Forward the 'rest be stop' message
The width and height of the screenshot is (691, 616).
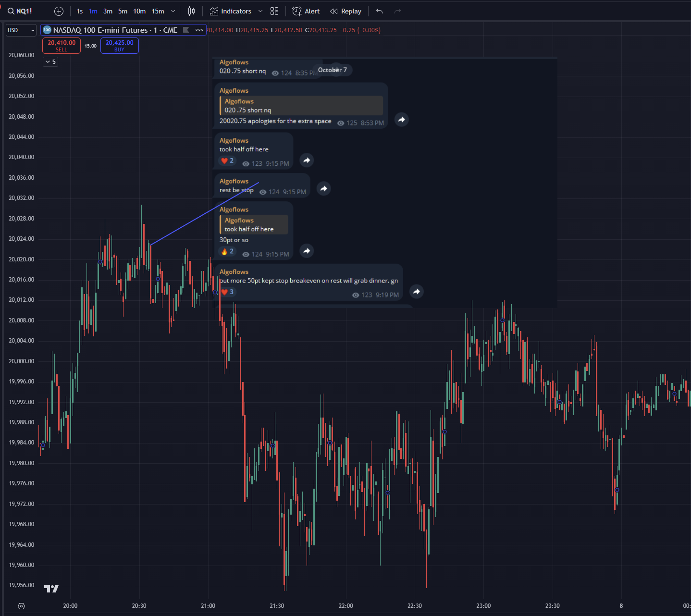tap(324, 188)
